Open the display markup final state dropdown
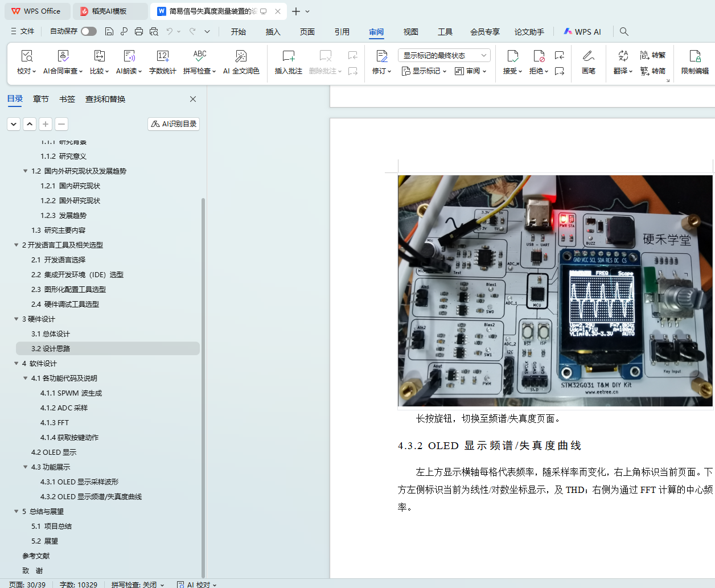The height and width of the screenshot is (588, 715). coord(444,55)
